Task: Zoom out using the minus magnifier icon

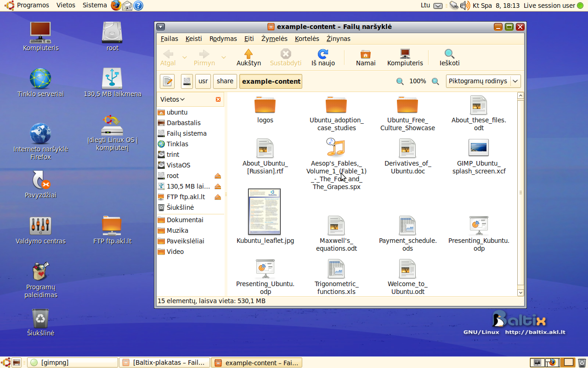Action: tap(400, 81)
